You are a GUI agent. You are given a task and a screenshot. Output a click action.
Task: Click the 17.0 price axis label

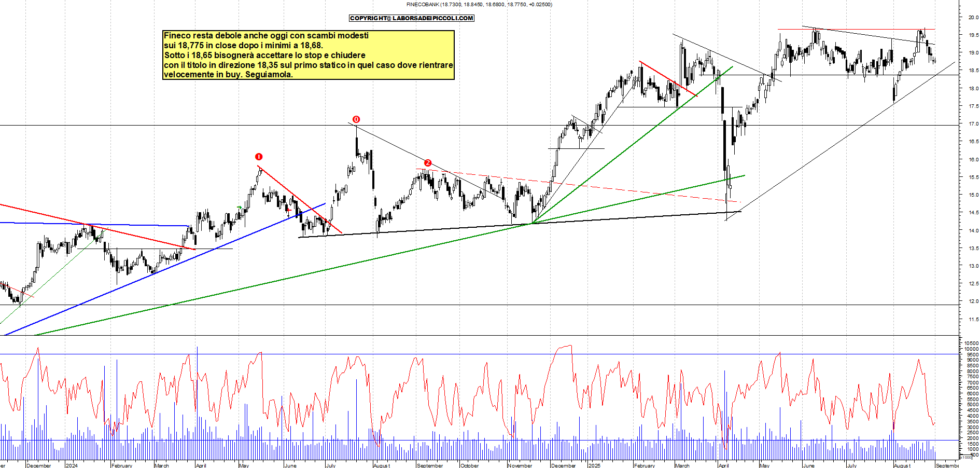click(x=973, y=124)
